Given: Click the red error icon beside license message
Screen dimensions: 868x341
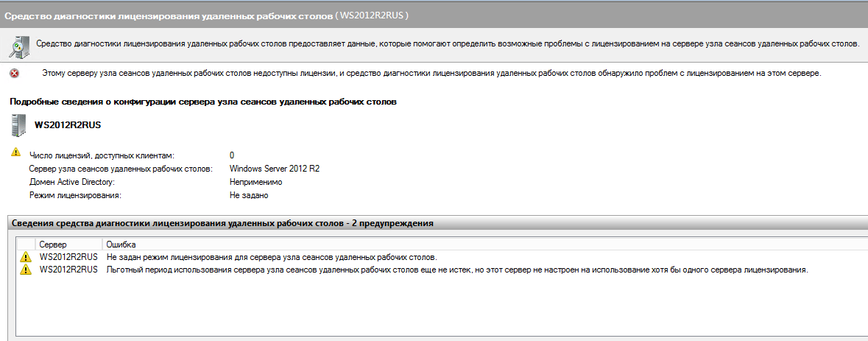Looking at the screenshot, I should [15, 74].
